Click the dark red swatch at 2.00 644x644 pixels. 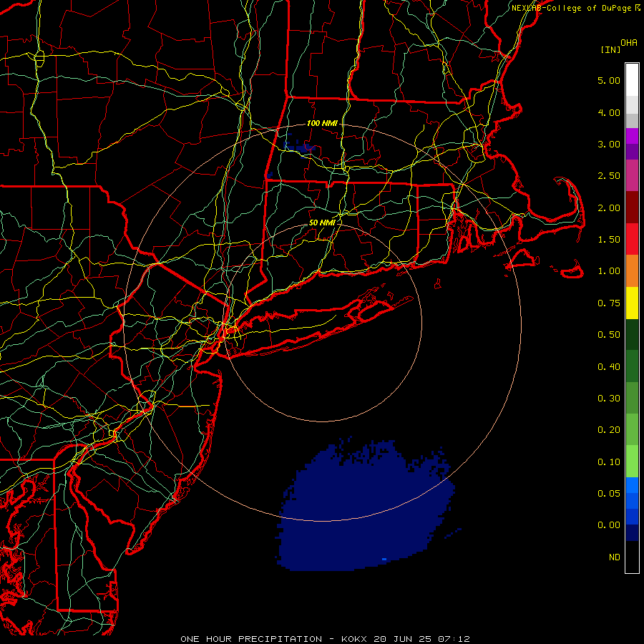[x=632, y=208]
